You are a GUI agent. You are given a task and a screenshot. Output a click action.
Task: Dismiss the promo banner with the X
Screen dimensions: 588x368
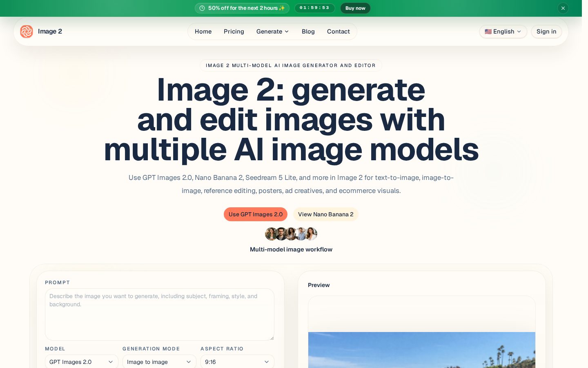pos(563,8)
